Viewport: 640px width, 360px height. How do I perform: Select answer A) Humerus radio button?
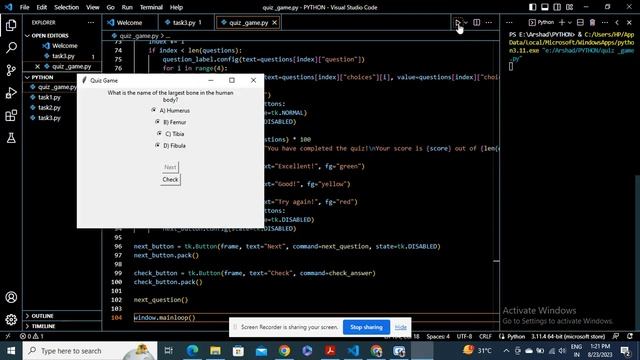154,110
